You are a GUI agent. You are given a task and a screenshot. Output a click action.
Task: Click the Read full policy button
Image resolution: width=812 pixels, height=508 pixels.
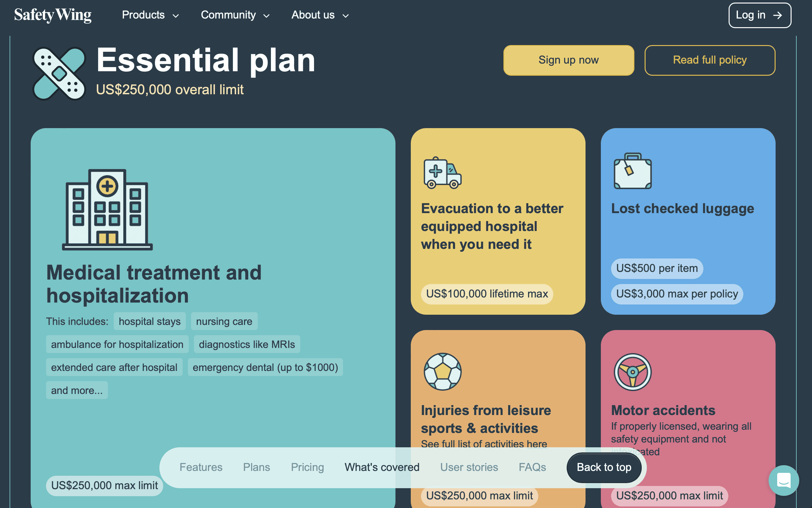pos(710,60)
